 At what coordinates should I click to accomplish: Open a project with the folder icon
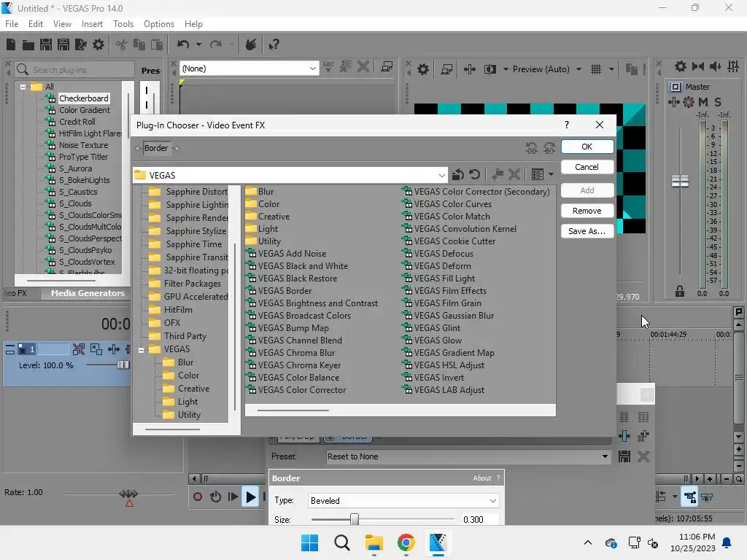tap(28, 44)
